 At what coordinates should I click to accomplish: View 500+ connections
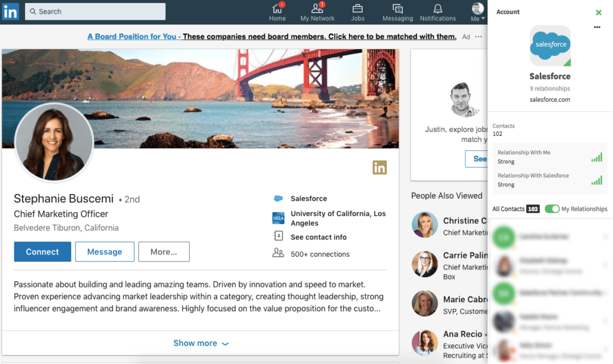[x=320, y=254]
